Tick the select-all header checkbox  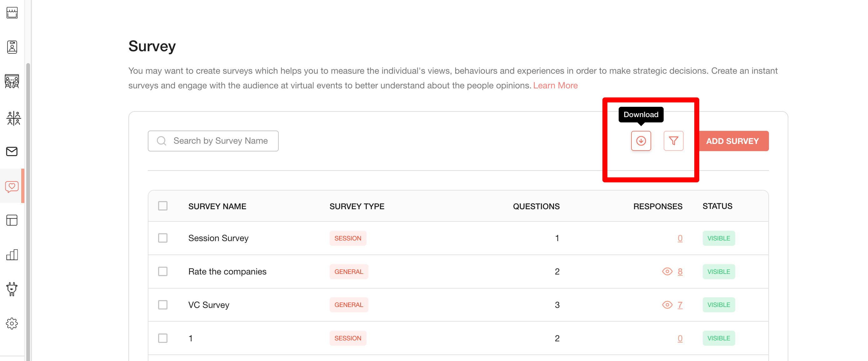[163, 206]
